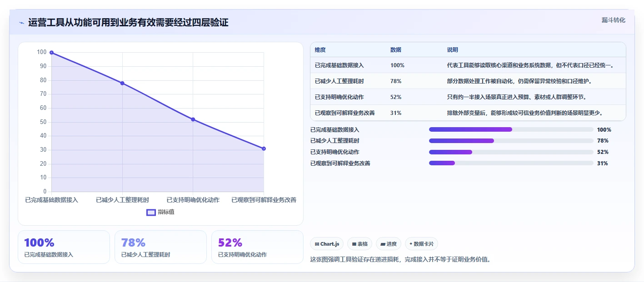The width and height of the screenshot is (644, 282).
Task: Click description starting 只有约一半接入场景
Action: coord(516,97)
